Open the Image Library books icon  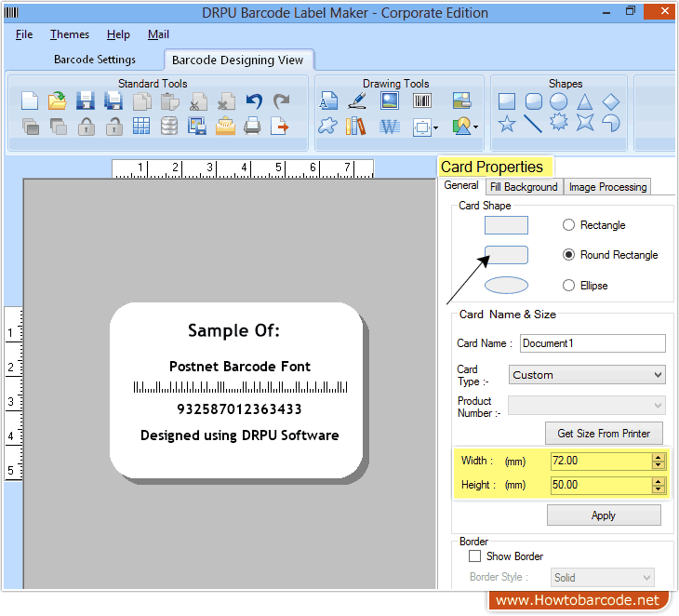(x=356, y=126)
